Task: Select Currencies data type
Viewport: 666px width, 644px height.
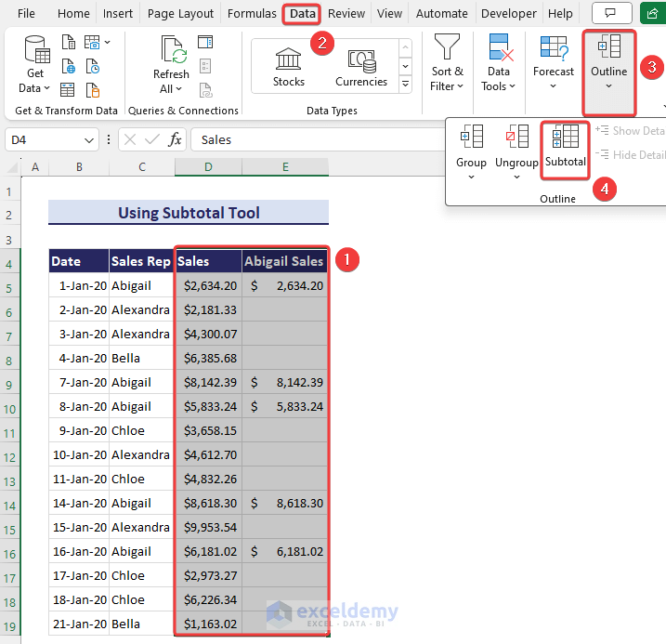Action: coord(361,67)
